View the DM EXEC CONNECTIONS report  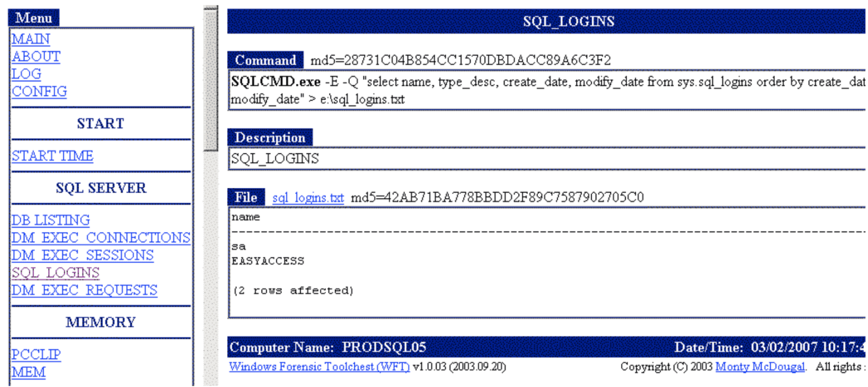tap(101, 237)
